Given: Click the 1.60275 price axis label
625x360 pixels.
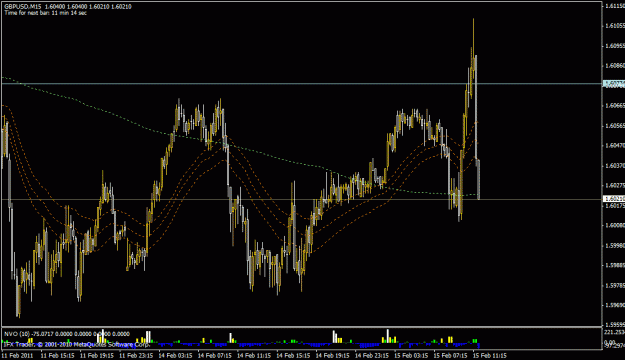Looking at the screenshot, I should pyautogui.click(x=615, y=185).
